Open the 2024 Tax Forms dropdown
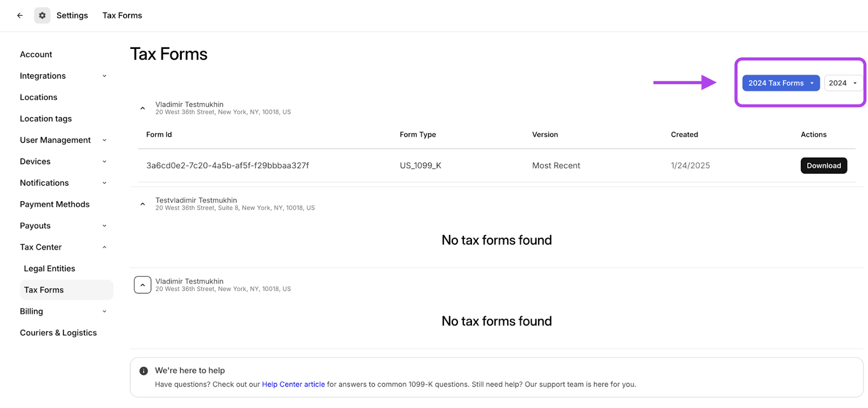The height and width of the screenshot is (408, 868). (x=780, y=83)
